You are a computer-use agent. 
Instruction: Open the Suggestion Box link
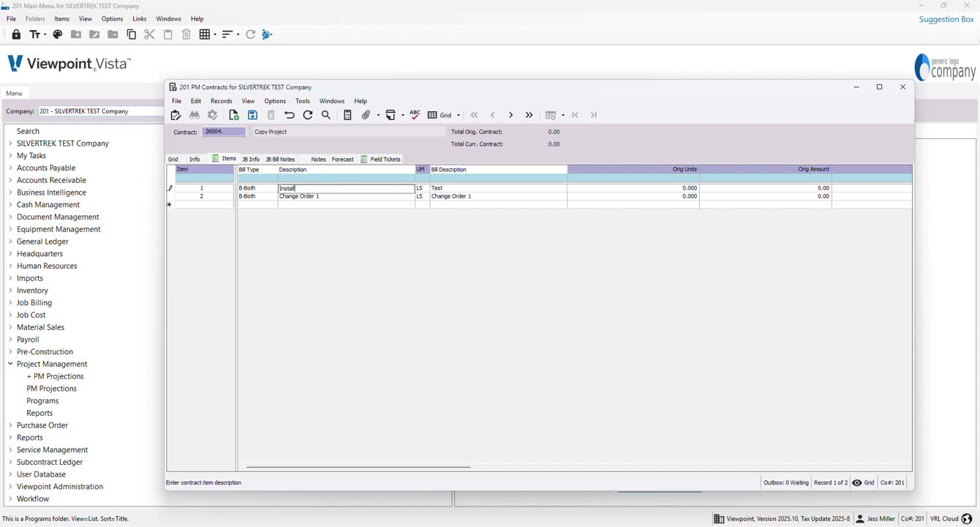(946, 19)
